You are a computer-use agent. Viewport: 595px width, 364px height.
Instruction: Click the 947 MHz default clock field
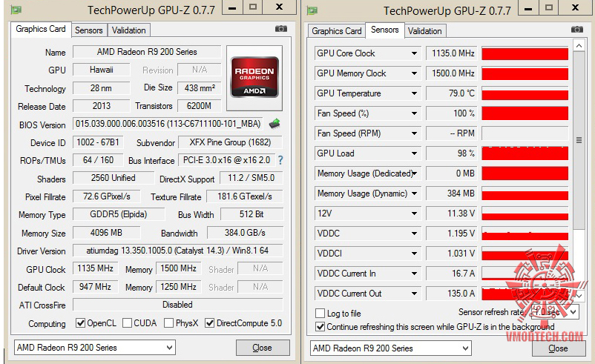pos(95,287)
